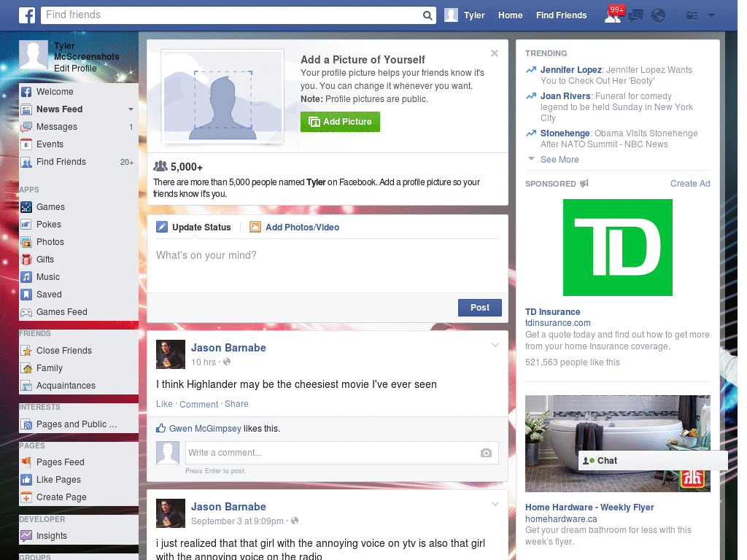The height and width of the screenshot is (560, 747).
Task: Click the Gifts app icon
Action: (26, 260)
